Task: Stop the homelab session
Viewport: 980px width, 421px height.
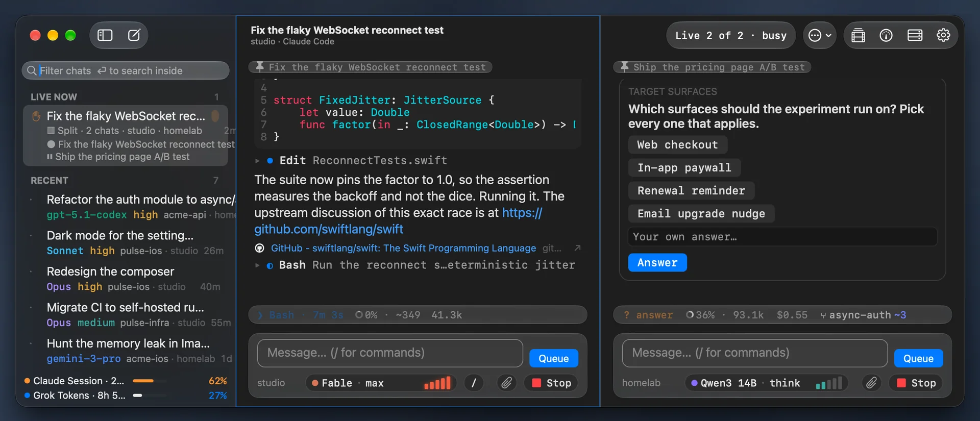Action: tap(917, 383)
